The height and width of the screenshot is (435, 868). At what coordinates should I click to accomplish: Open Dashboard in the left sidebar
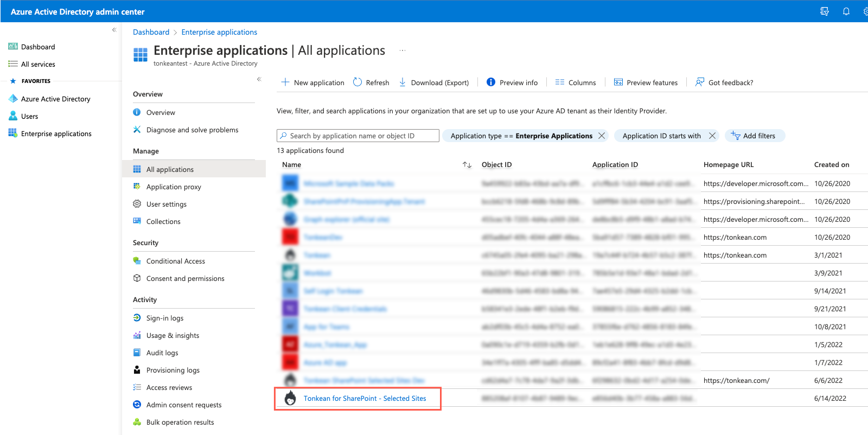[38, 47]
